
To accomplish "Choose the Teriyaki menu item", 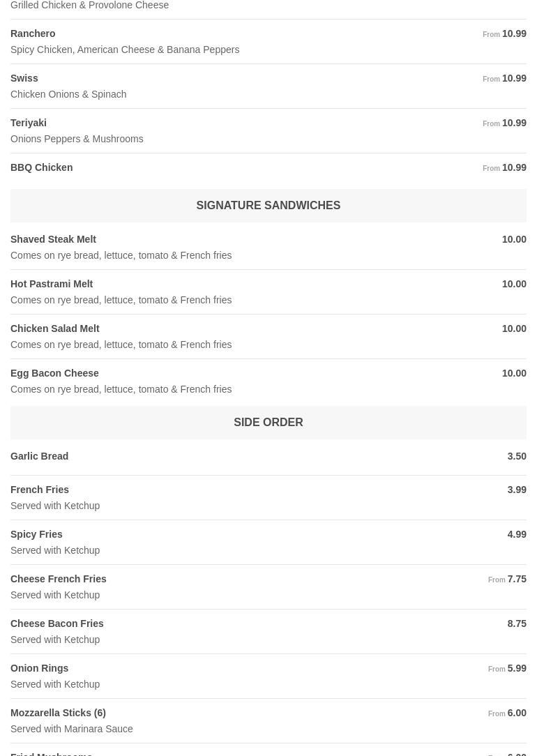I will (x=29, y=123).
